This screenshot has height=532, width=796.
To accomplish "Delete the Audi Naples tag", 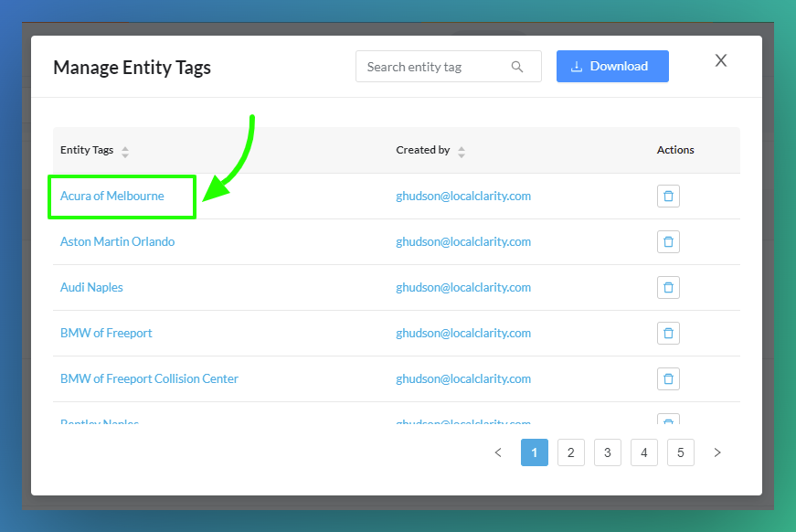I will click(x=668, y=287).
